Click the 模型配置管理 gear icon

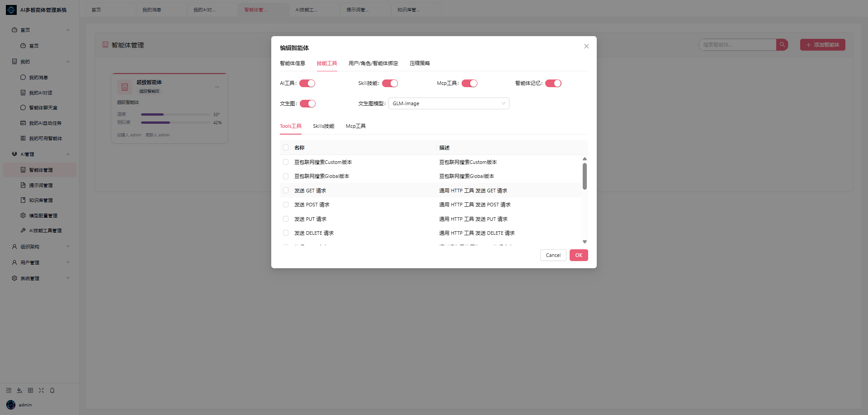click(x=23, y=215)
